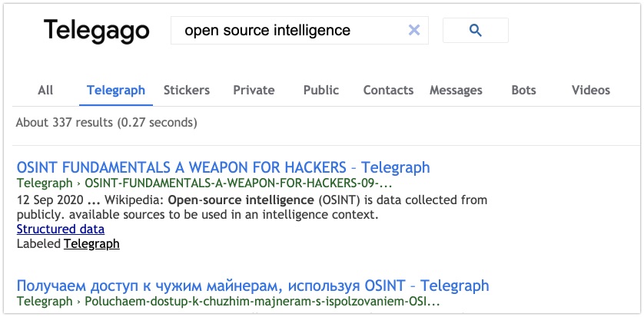
Task: Click the About 337 results text
Action: 107,122
